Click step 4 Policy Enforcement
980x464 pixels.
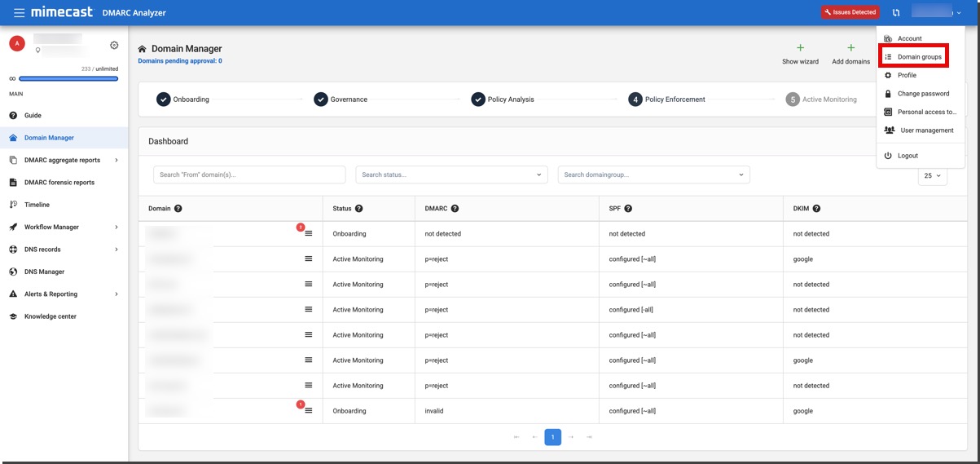click(x=666, y=99)
